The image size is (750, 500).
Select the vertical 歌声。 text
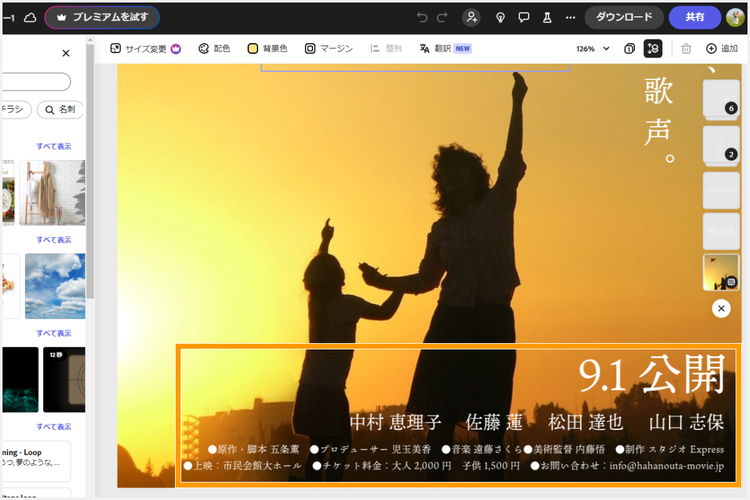(659, 119)
